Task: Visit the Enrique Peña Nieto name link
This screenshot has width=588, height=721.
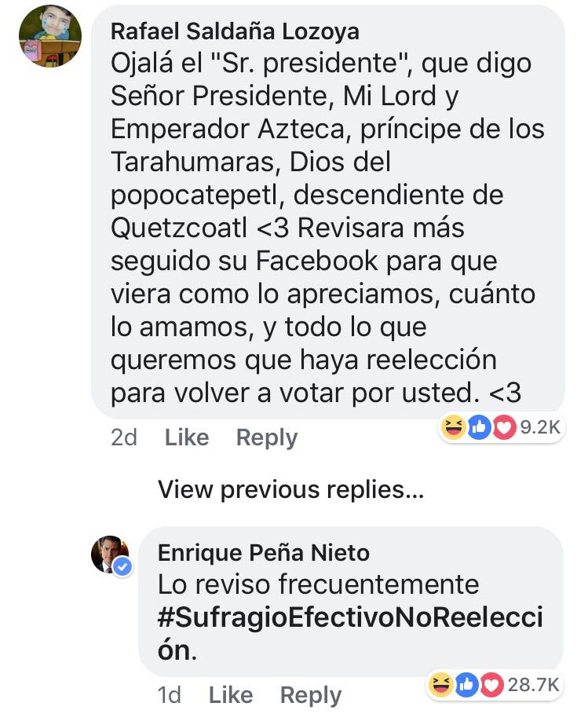Action: 264,553
